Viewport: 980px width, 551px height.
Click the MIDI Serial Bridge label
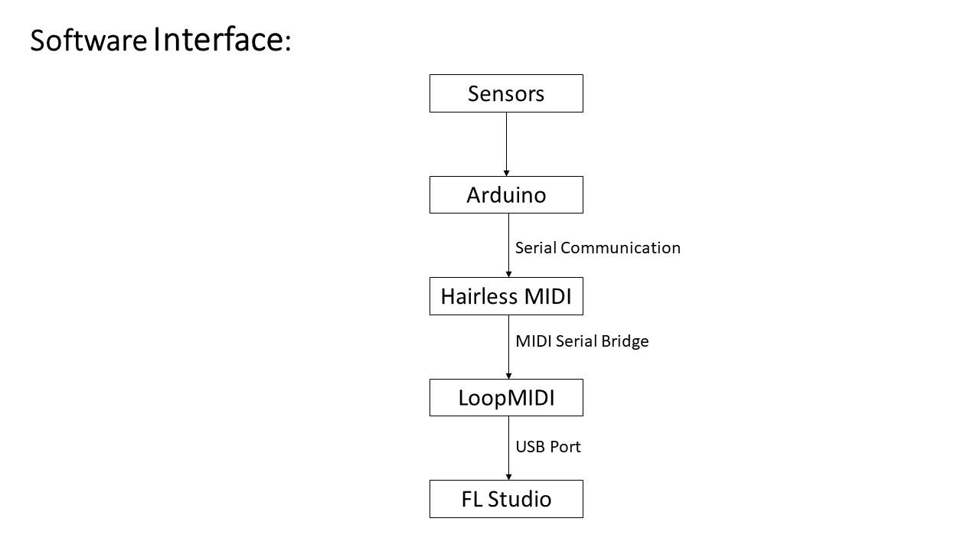click(582, 341)
